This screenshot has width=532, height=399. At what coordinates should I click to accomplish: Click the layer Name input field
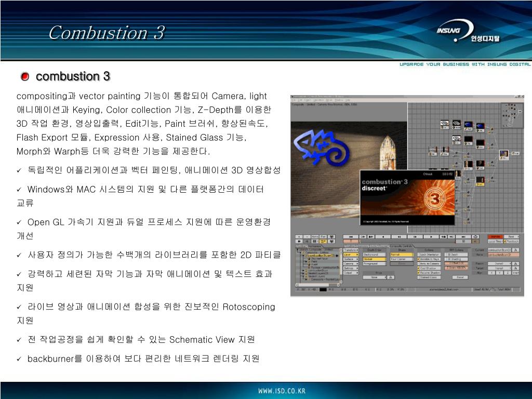(x=503, y=255)
